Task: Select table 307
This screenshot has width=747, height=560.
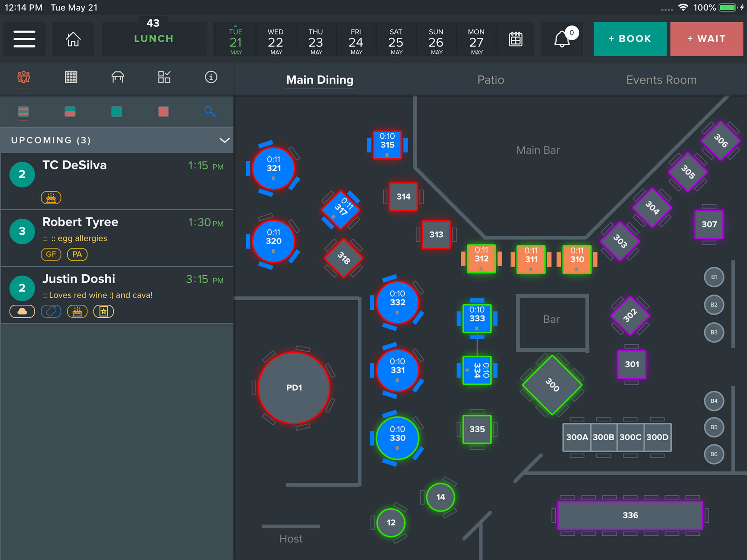Action: [709, 224]
